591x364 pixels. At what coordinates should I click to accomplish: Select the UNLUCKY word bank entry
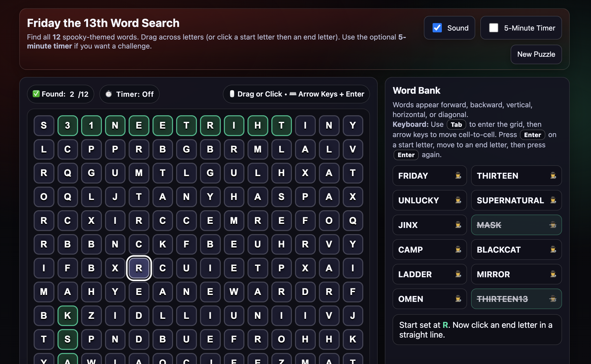(x=430, y=200)
